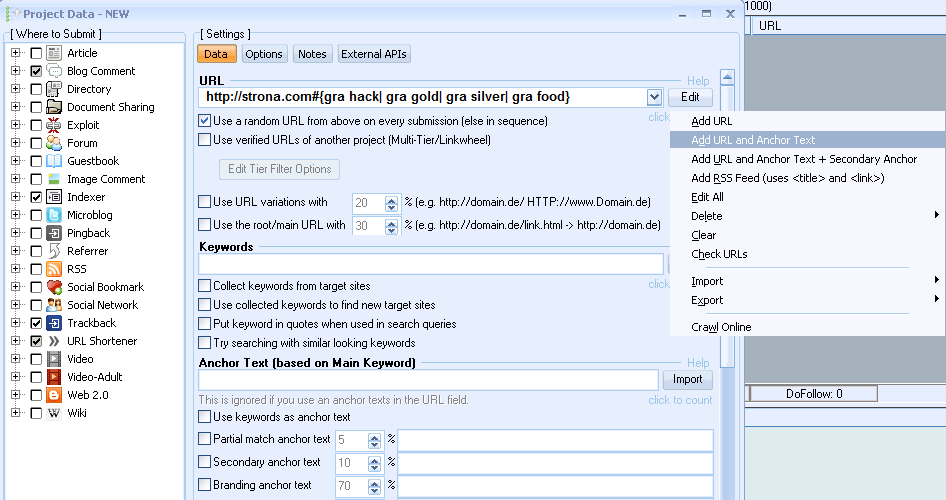Click the Video film strip icon
946x500 pixels.
(54, 359)
